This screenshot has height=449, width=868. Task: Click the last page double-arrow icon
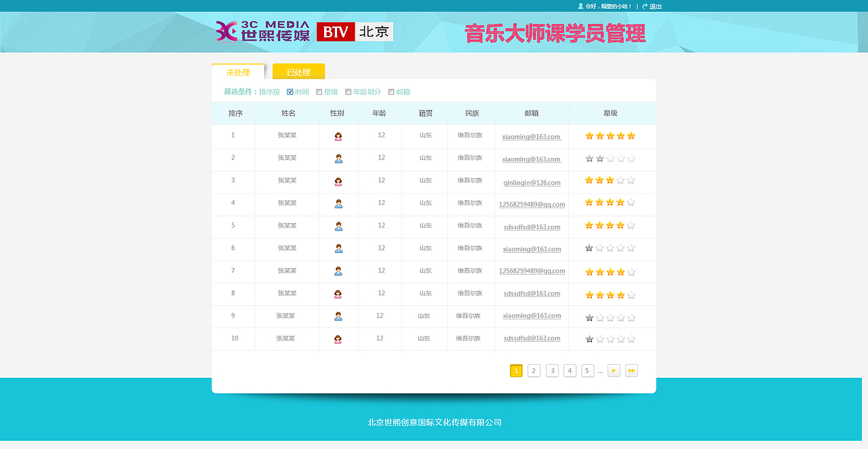[631, 370]
